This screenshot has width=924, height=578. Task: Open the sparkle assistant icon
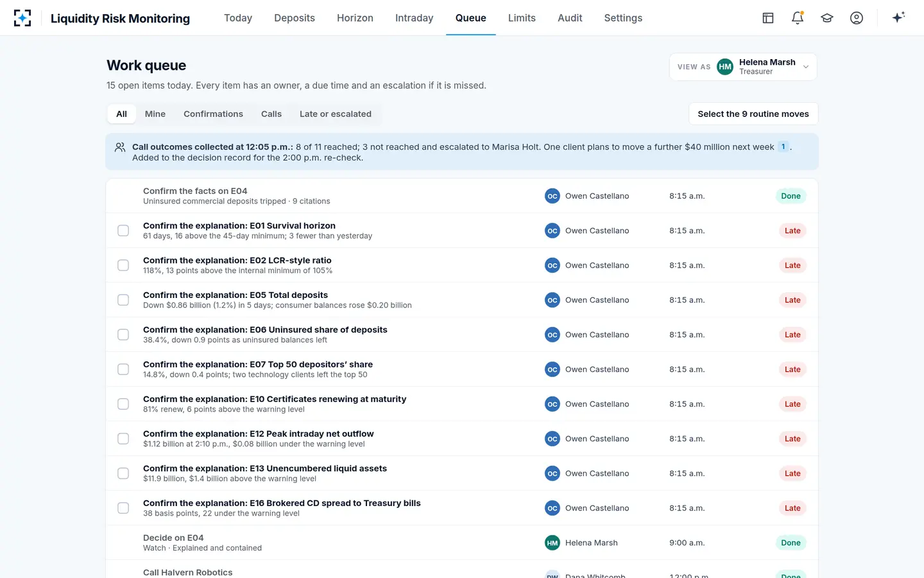point(898,17)
